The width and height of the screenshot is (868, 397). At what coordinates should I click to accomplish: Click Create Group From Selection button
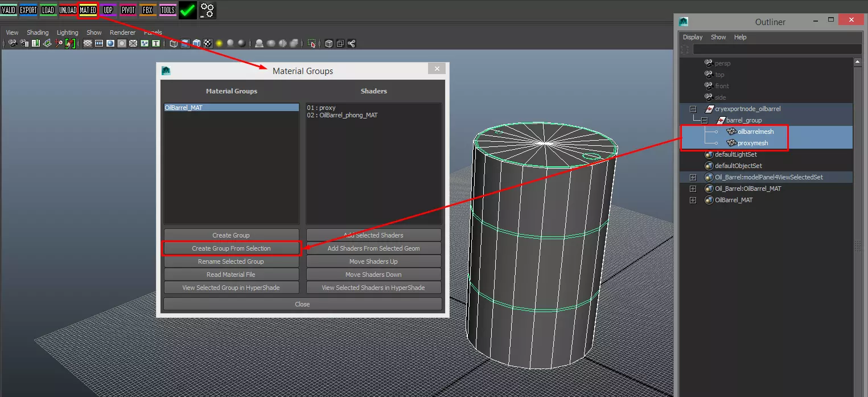[x=231, y=248]
